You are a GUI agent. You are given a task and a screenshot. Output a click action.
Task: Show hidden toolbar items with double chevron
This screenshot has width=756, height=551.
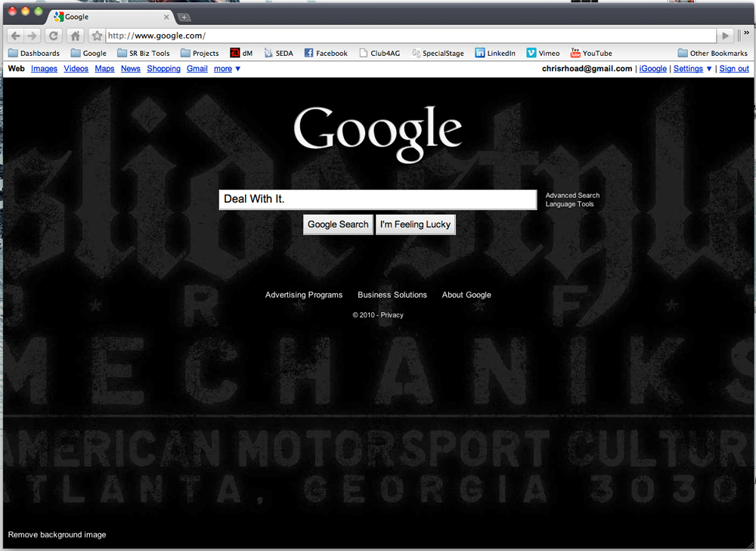click(x=746, y=33)
